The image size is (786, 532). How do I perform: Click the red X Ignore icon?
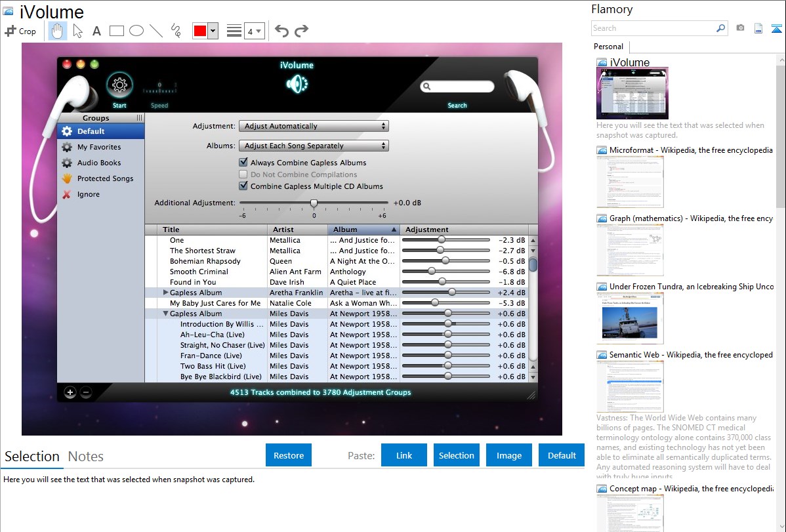coord(67,195)
